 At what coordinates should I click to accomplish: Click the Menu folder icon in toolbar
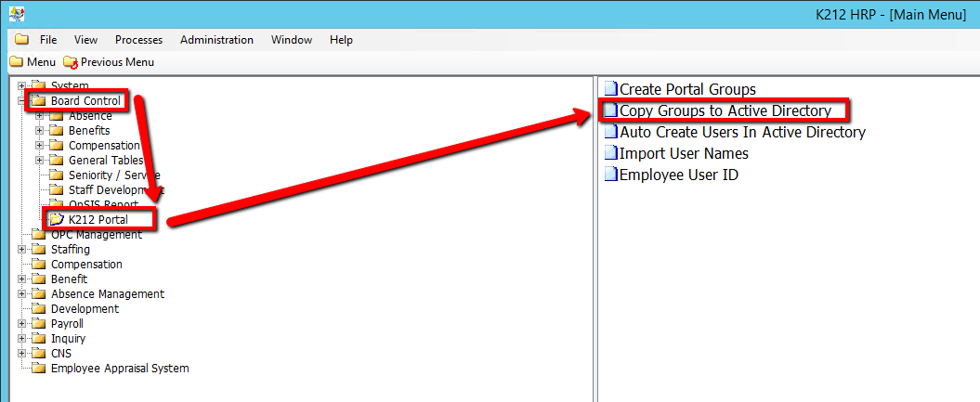coord(16,62)
